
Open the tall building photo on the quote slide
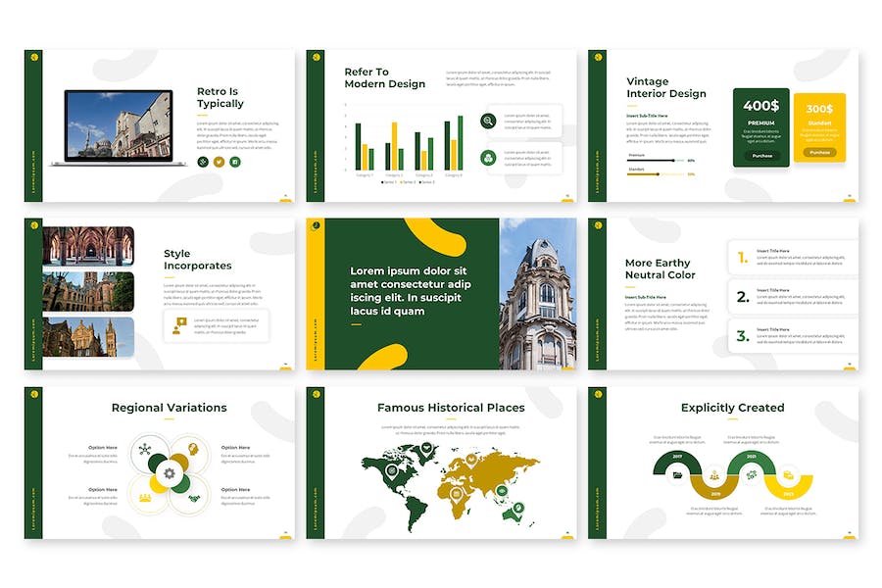[537, 293]
